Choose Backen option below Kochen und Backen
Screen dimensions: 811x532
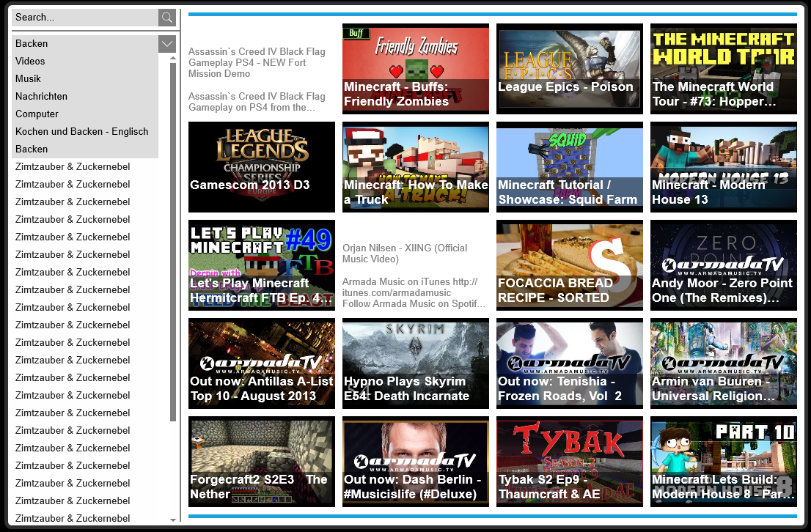coord(85,149)
